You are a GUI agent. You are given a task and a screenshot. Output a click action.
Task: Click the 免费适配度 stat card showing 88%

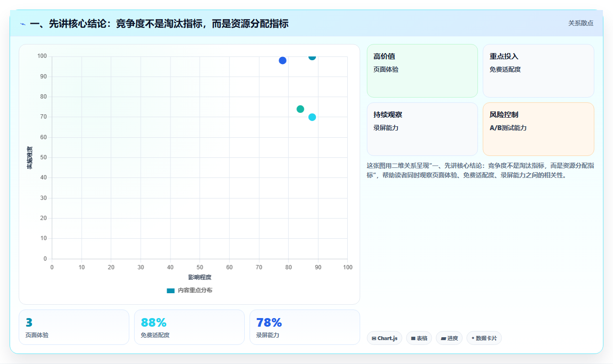pos(189,327)
